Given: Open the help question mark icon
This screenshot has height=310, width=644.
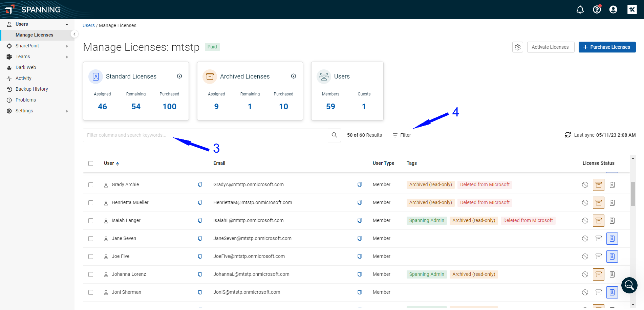Looking at the screenshot, I should [x=597, y=9].
